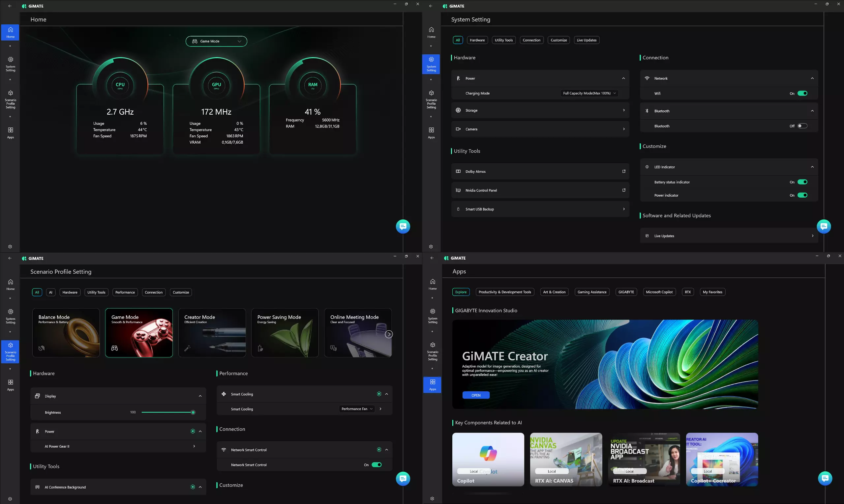844x504 pixels.
Task: Open Home in the Home window sidebar
Action: coord(11,32)
